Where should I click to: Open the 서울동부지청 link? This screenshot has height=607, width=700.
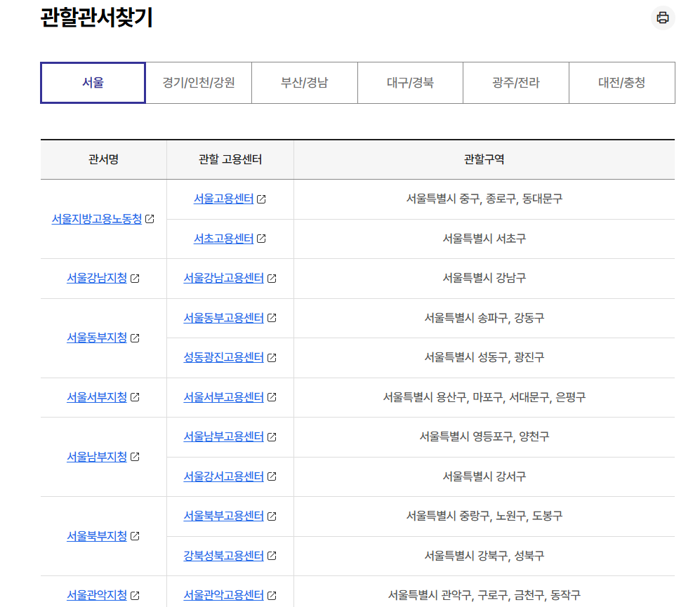(97, 338)
